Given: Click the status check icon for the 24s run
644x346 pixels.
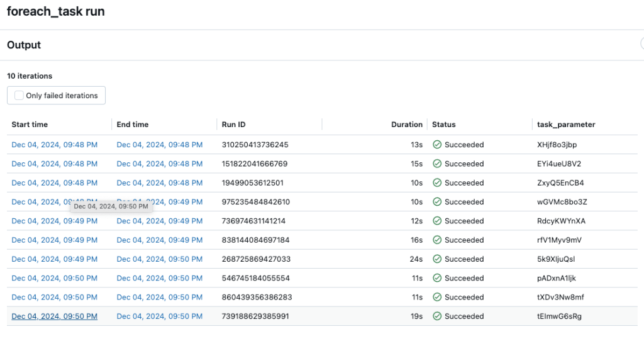Looking at the screenshot, I should [x=437, y=259].
